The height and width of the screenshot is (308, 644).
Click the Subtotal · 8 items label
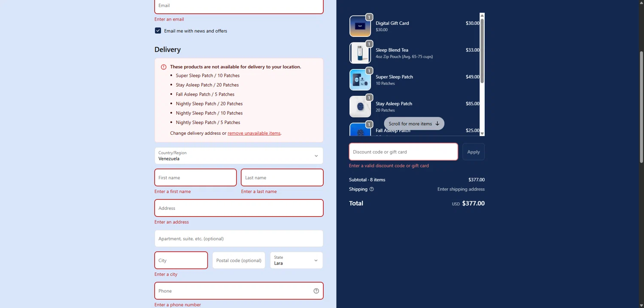367,180
